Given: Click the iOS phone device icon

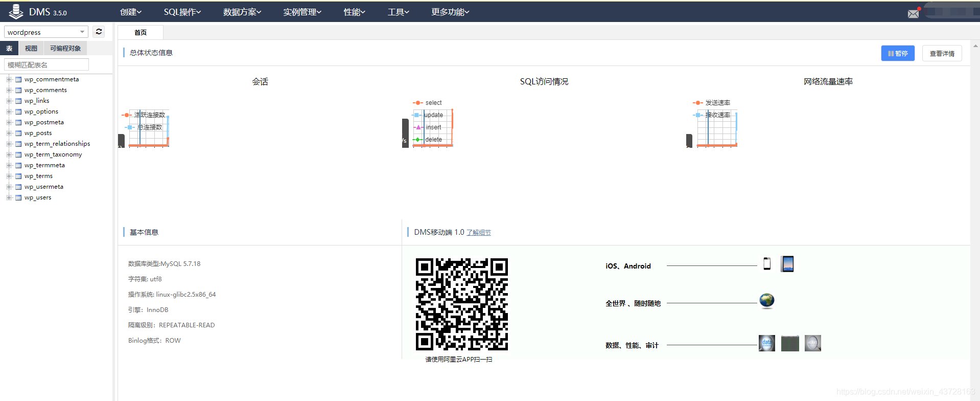Looking at the screenshot, I should click(767, 264).
